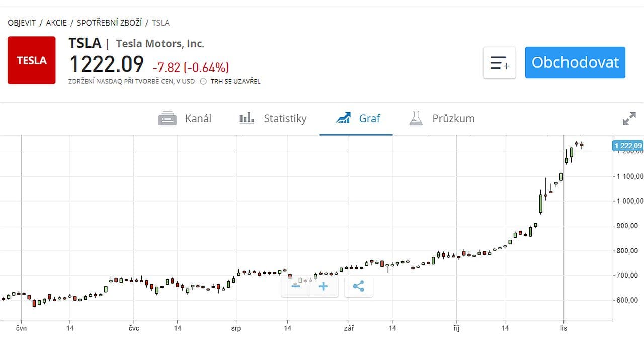The width and height of the screenshot is (644, 339).
Task: Click the tallest green candle near 1 000,00
Action: (541, 203)
